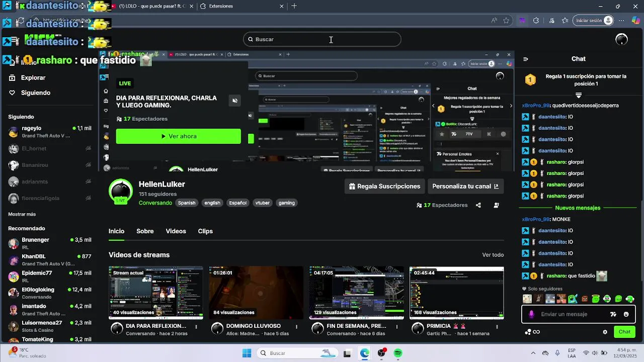Open the Microsoft Edge taskbar icon
This screenshot has height=362, width=644.
pyautogui.click(x=364, y=353)
